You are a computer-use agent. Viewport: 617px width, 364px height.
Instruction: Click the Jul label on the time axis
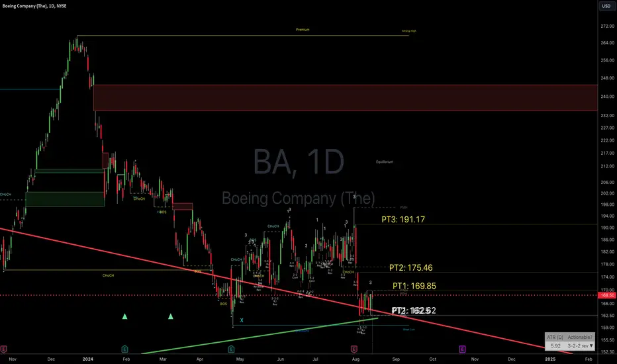pos(315,359)
